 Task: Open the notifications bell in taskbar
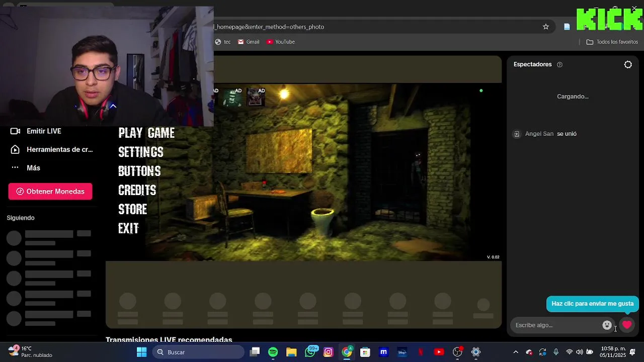pos(633,352)
